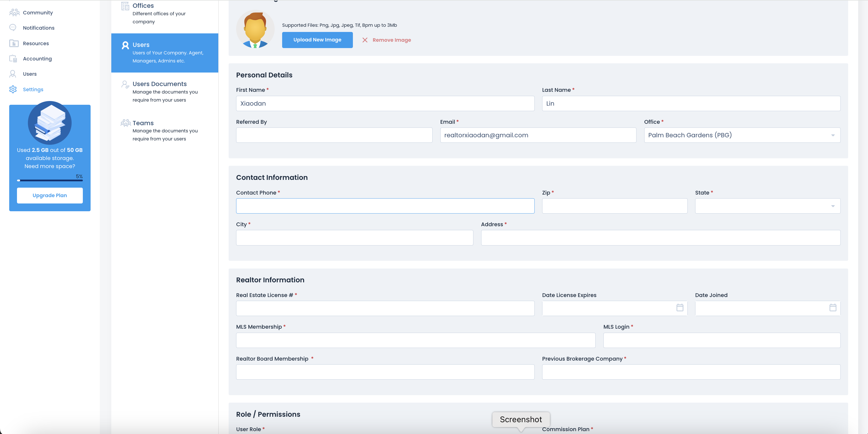The height and width of the screenshot is (434, 868).
Task: Click the MLS Login field
Action: pyautogui.click(x=722, y=340)
